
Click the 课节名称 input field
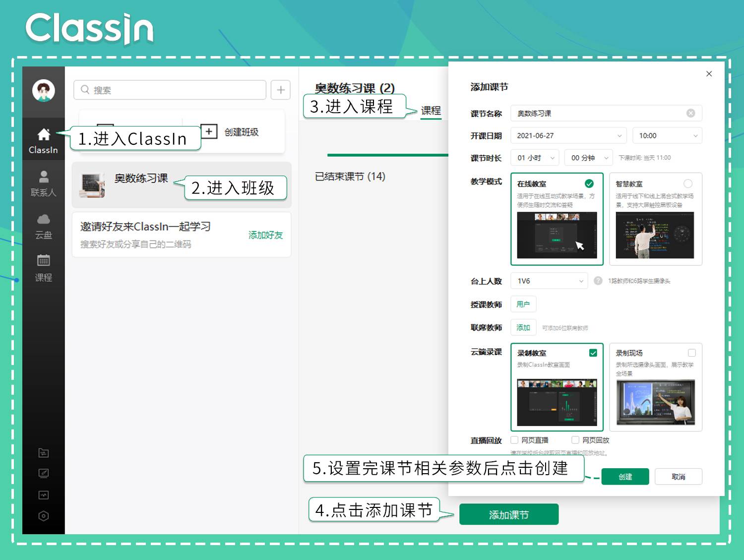tap(606, 113)
